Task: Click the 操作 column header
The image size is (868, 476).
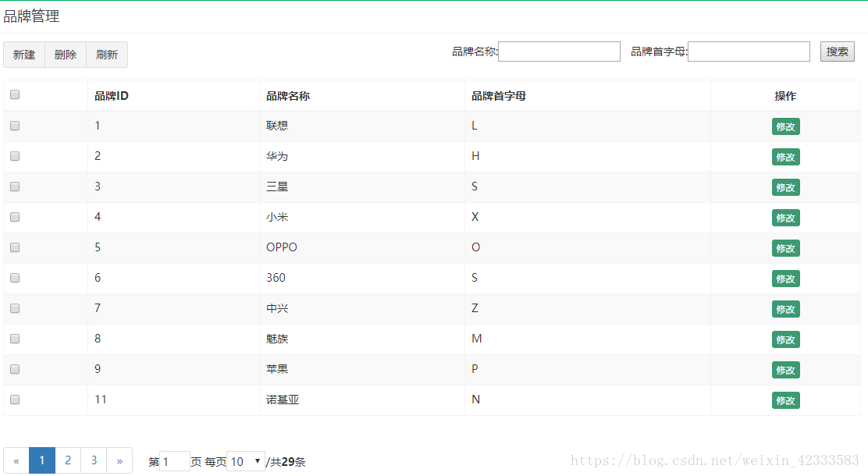Action: coord(785,96)
